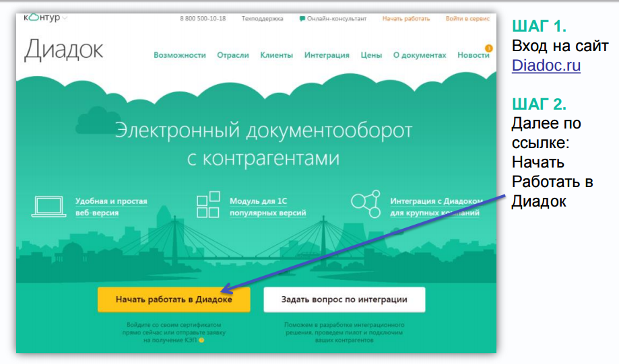The height and width of the screenshot is (364, 619).
Task: Open the Техподдержка link
Action: (x=263, y=19)
